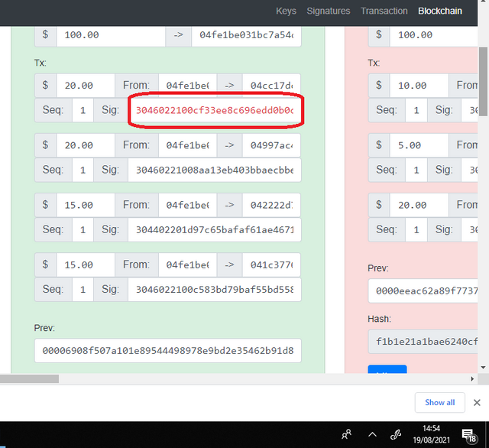Viewport: 489px width, 448px height.
Task: Edit Seq value beside 304402201d97 signature
Action: click(83, 230)
